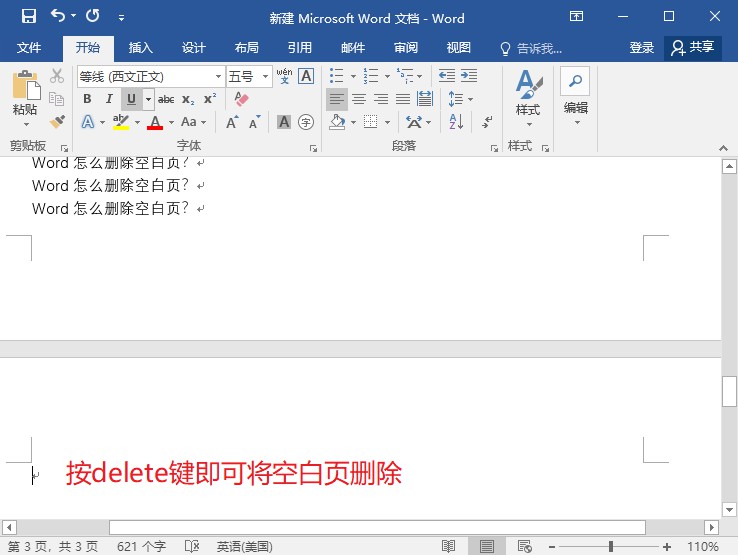Toggle subscript formatting
Screen dimensions: 738x555
pyautogui.click(x=188, y=99)
